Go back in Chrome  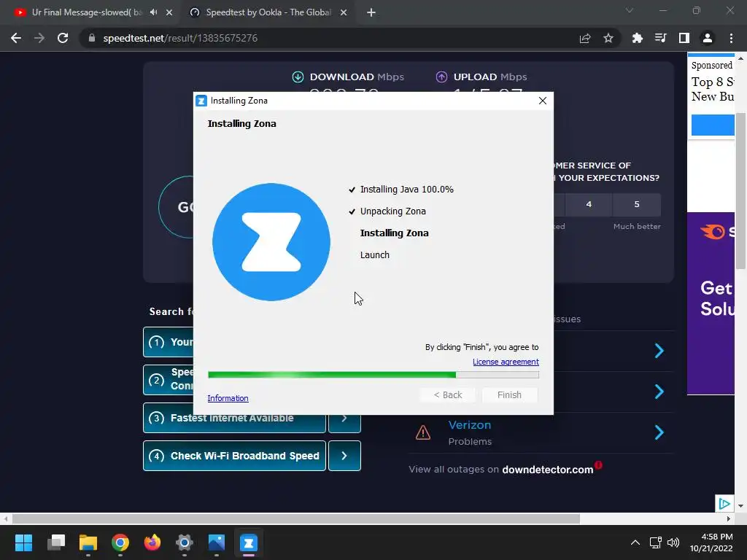16,38
